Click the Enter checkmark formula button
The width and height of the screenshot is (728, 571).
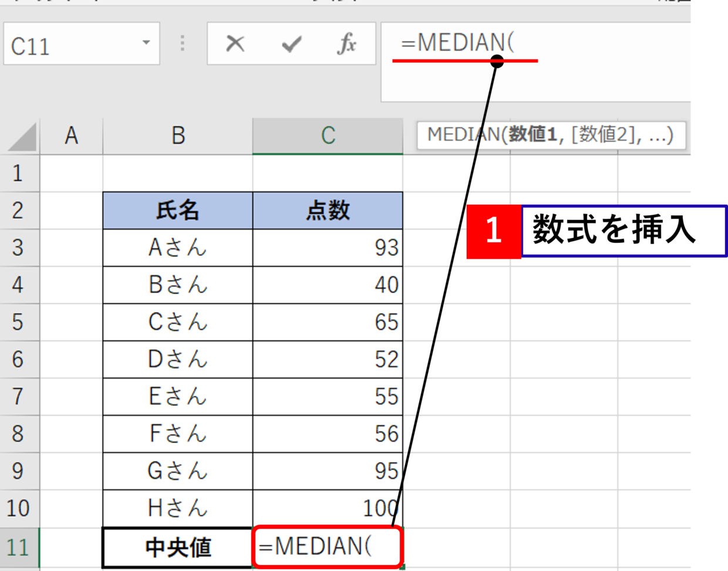[291, 43]
